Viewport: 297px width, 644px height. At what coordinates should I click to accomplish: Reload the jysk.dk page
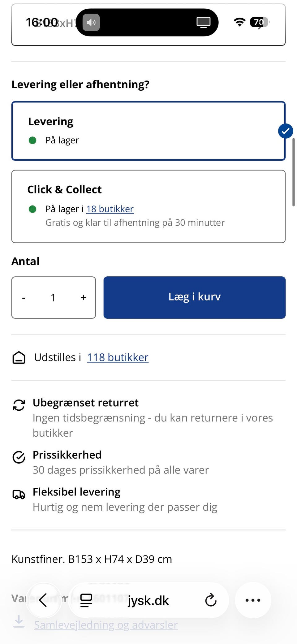211,600
